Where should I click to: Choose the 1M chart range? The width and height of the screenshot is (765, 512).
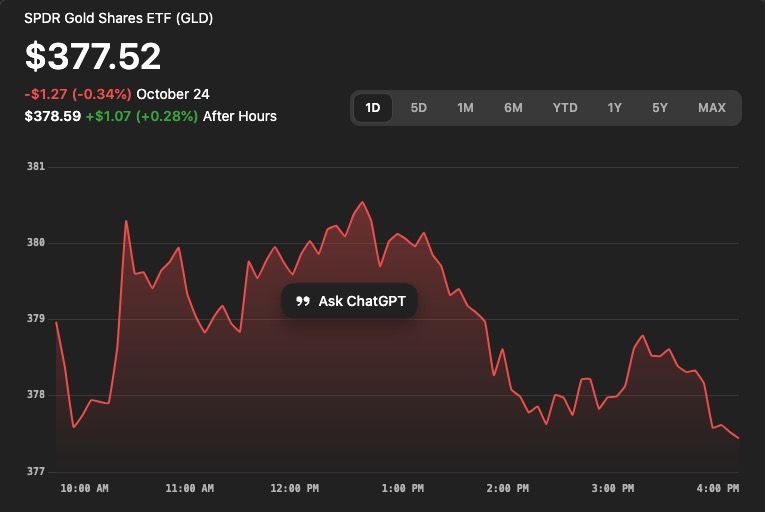(465, 108)
